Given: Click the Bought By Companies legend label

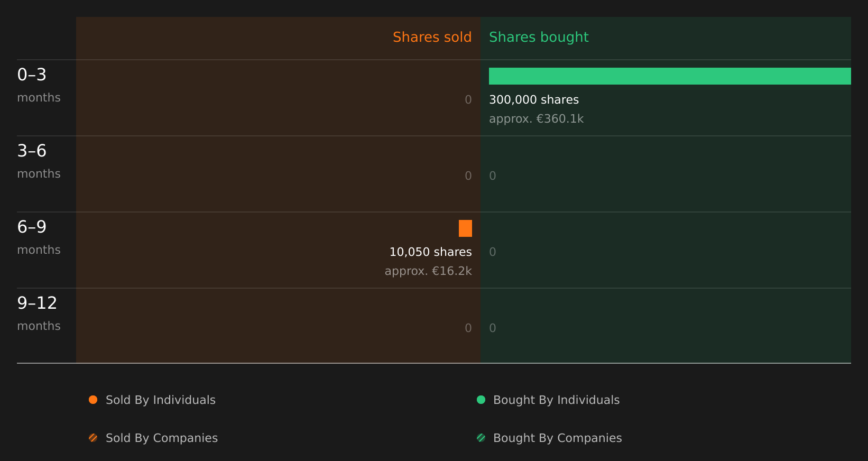Looking at the screenshot, I should tap(557, 438).
